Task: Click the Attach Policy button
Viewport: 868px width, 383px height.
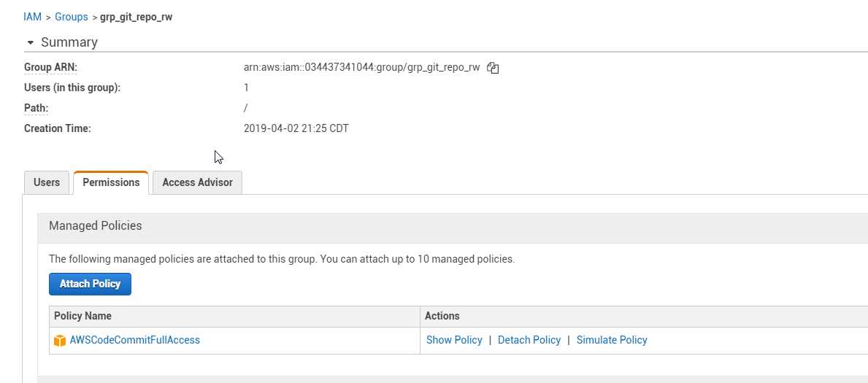Action: coord(91,284)
